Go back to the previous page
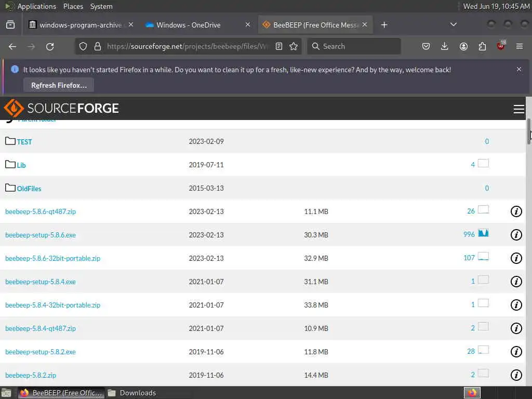532x399 pixels. 12,46
